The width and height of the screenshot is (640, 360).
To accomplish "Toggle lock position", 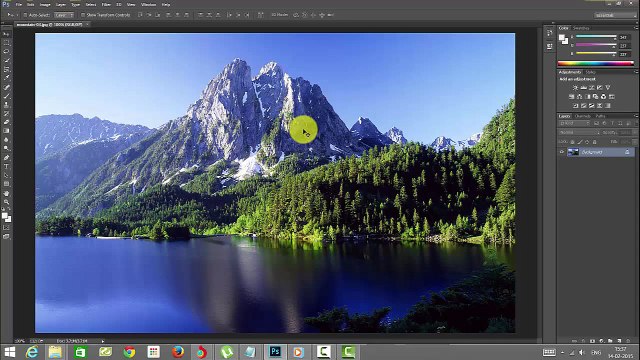I will coord(587,142).
